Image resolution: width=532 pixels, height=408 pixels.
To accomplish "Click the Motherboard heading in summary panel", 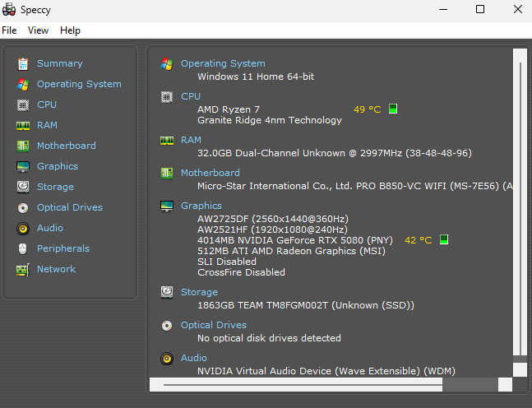I will [x=210, y=173].
